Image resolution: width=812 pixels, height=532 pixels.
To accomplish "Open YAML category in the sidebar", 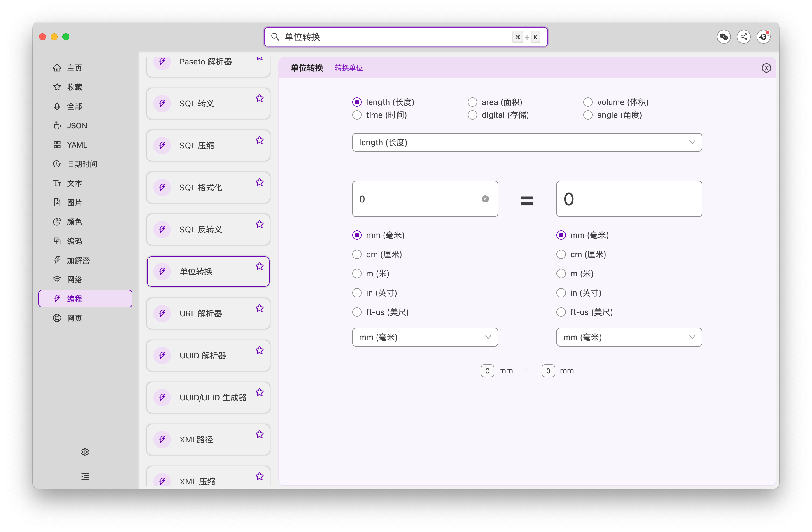I will pos(85,145).
